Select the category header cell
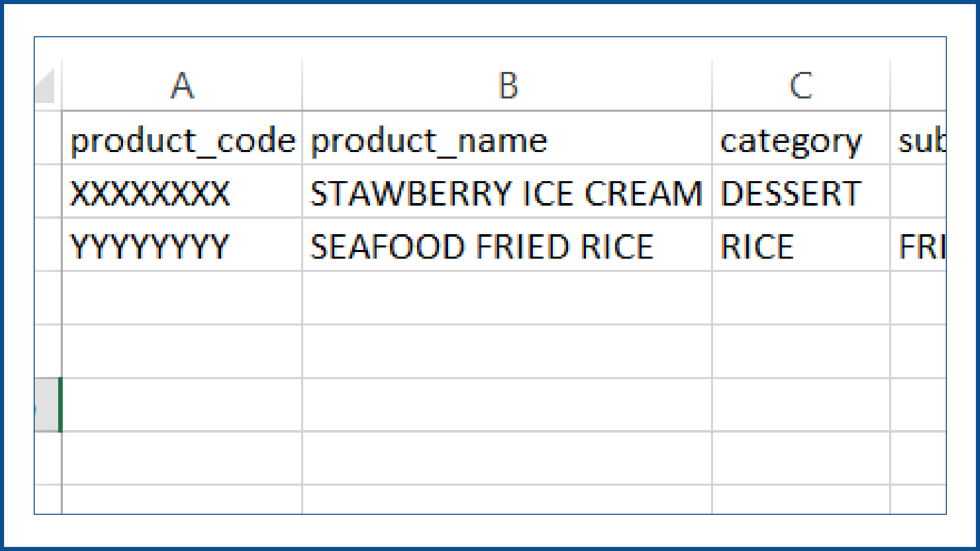The image size is (980, 551). (x=800, y=140)
